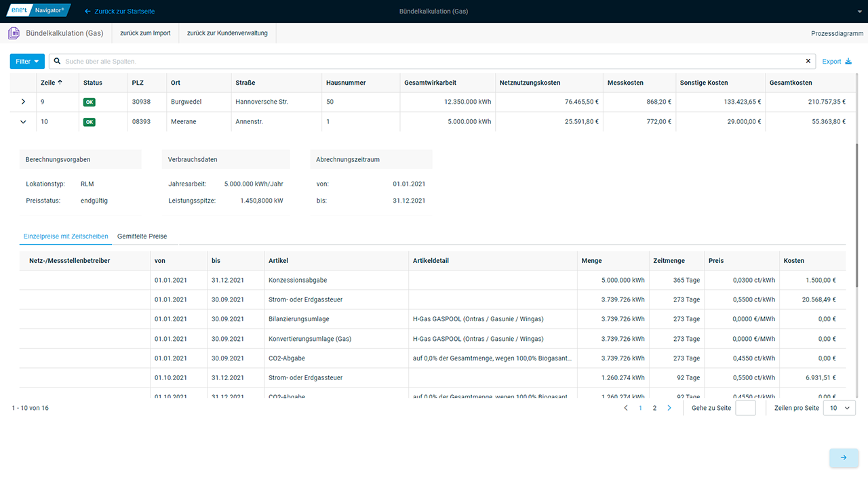Click zurück zum Import button
This screenshot has width=868, height=477.
(x=145, y=33)
